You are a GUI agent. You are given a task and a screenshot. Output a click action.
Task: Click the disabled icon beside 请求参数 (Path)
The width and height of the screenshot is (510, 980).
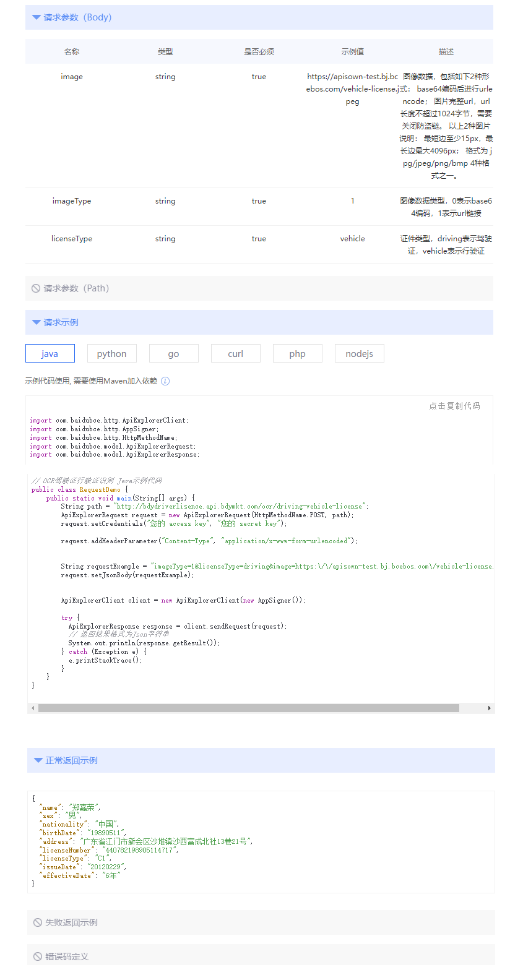[36, 288]
